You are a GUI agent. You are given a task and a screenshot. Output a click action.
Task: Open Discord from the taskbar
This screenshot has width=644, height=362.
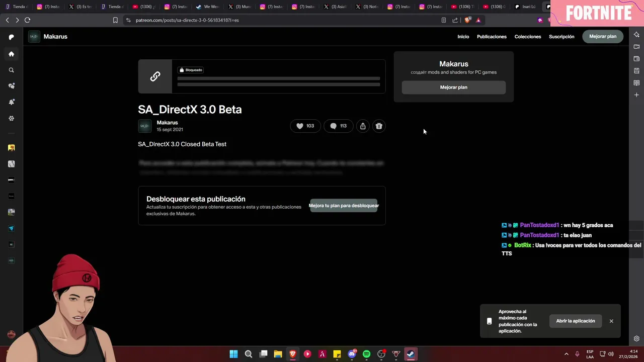352,354
